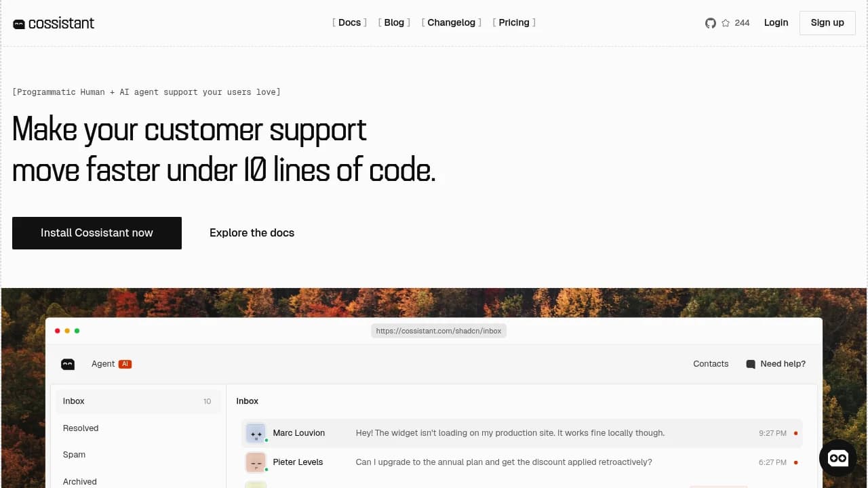The width and height of the screenshot is (868, 488).
Task: Select the Spam sidebar item
Action: coord(138,455)
